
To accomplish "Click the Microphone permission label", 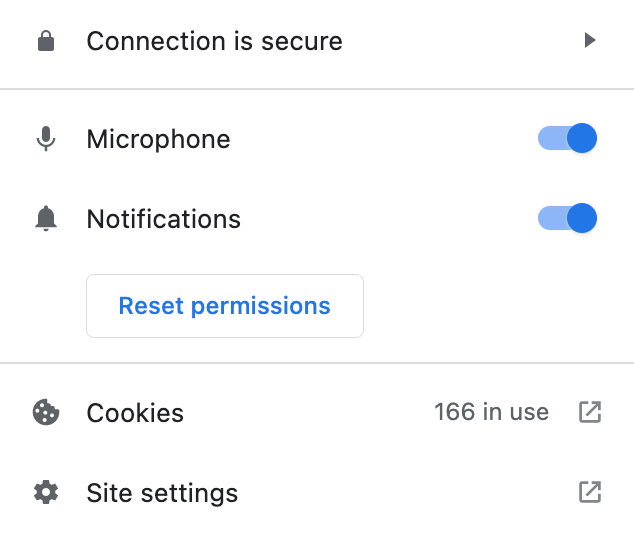I will [x=158, y=139].
